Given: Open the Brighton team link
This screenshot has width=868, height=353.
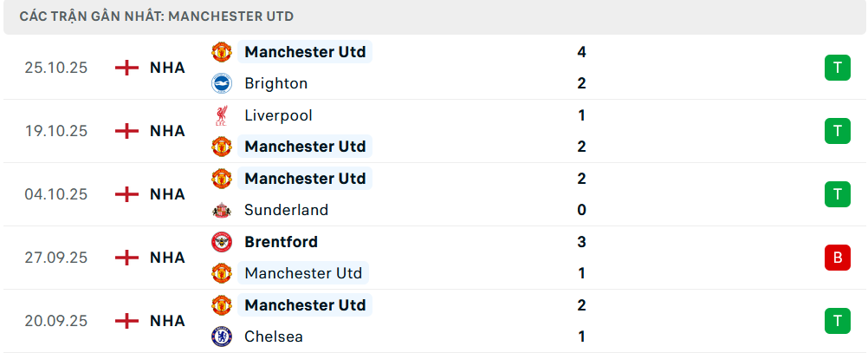Looking at the screenshot, I should (x=275, y=83).
